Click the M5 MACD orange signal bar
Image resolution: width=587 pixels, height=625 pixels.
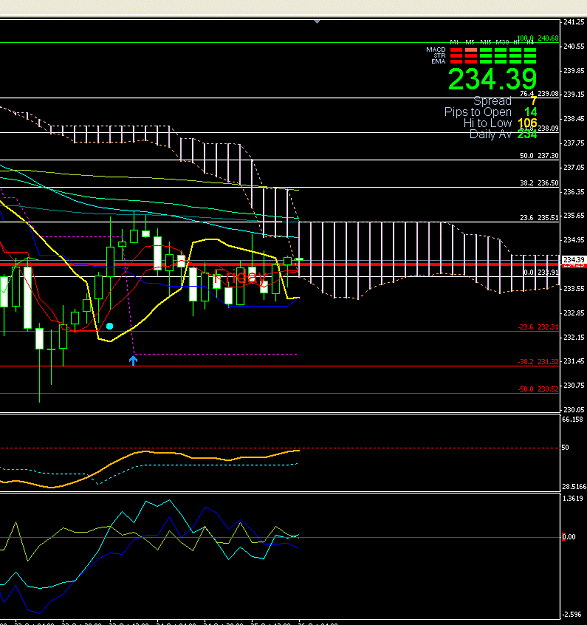tap(471, 50)
